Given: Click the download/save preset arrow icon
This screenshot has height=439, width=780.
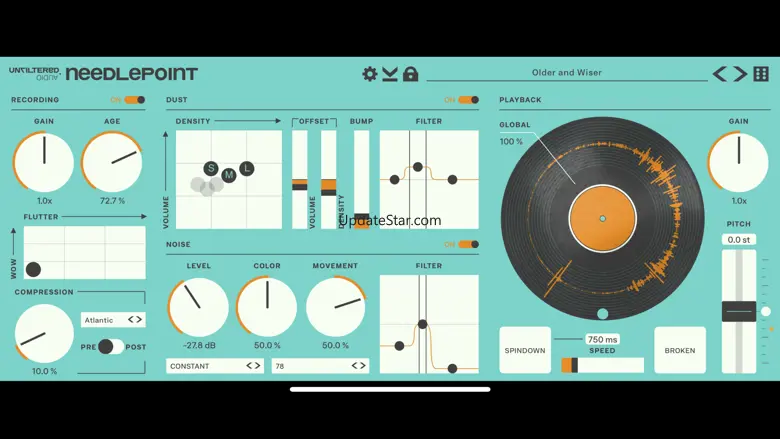Looking at the screenshot, I should [390, 74].
